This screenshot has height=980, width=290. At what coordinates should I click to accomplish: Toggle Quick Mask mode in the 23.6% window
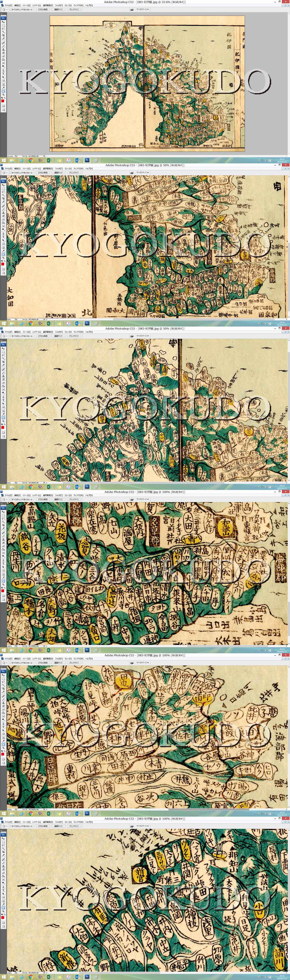[x=4, y=107]
